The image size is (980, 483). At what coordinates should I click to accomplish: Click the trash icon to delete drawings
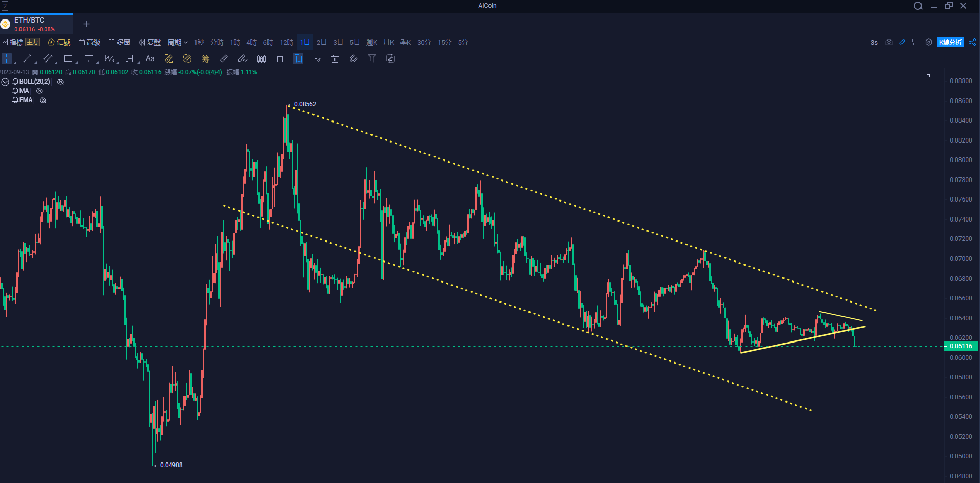335,58
